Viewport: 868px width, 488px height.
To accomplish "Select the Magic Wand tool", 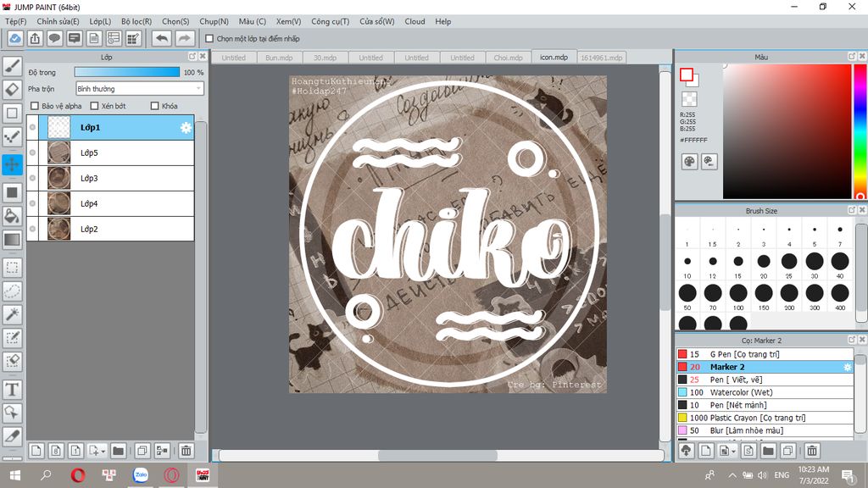I will click(x=12, y=314).
